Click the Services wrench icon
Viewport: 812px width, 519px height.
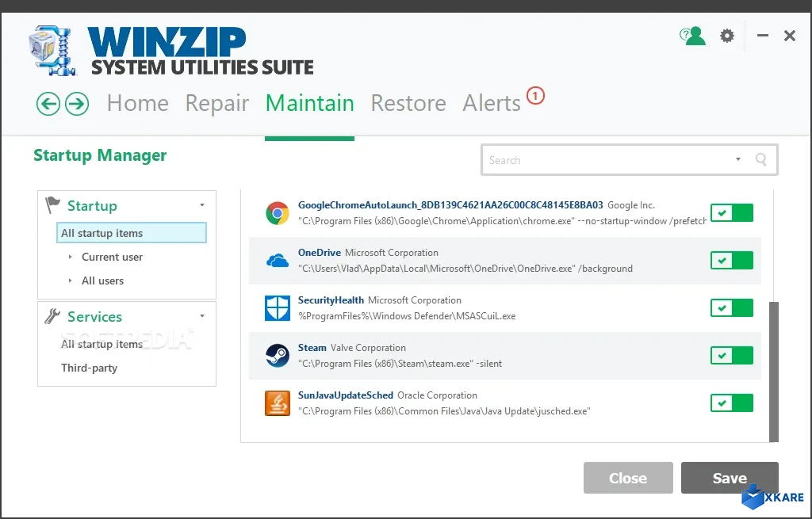pos(52,316)
